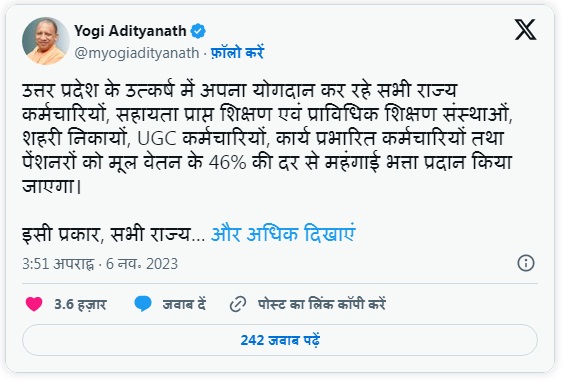Follow via फ़ॉलो करें link
Viewport: 566px width, 388px height.
point(237,53)
